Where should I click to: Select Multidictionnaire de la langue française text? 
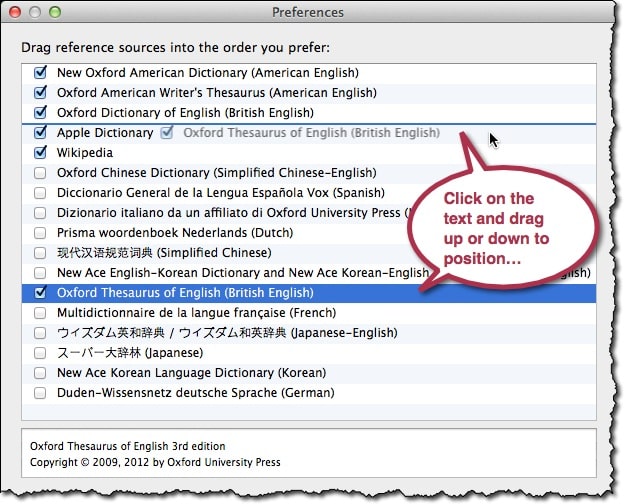(x=197, y=313)
